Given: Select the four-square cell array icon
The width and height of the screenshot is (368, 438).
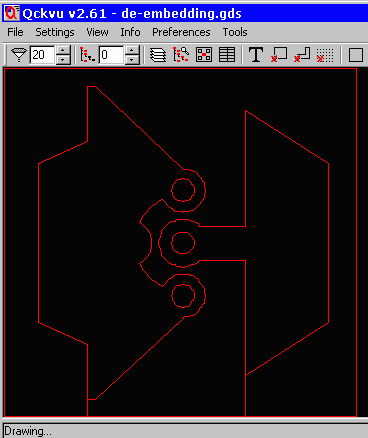Looking at the screenshot, I should pyautogui.click(x=204, y=54).
